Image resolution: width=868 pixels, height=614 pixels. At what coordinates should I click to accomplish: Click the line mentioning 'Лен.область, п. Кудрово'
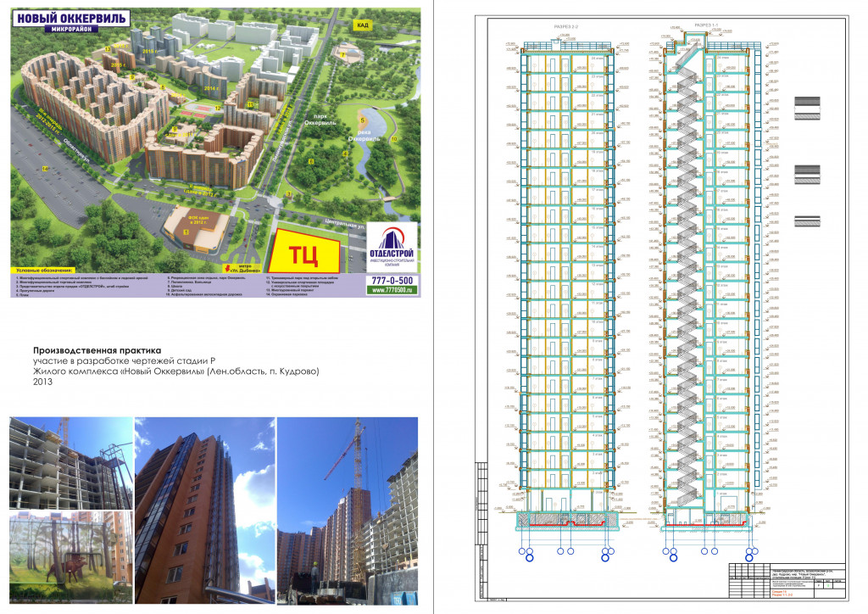point(176,371)
